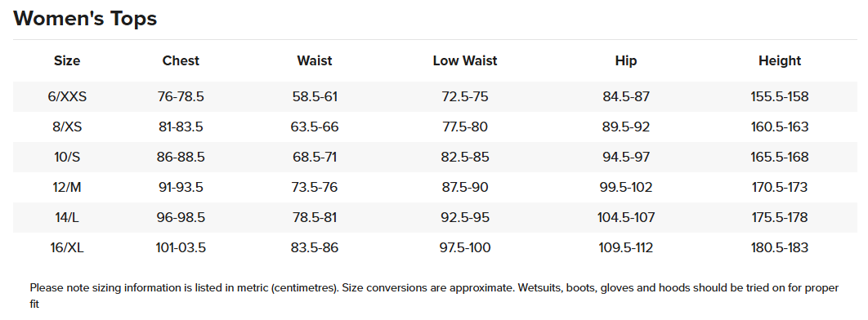Select the Size column header
This screenshot has width=868, height=320.
click(x=67, y=60)
